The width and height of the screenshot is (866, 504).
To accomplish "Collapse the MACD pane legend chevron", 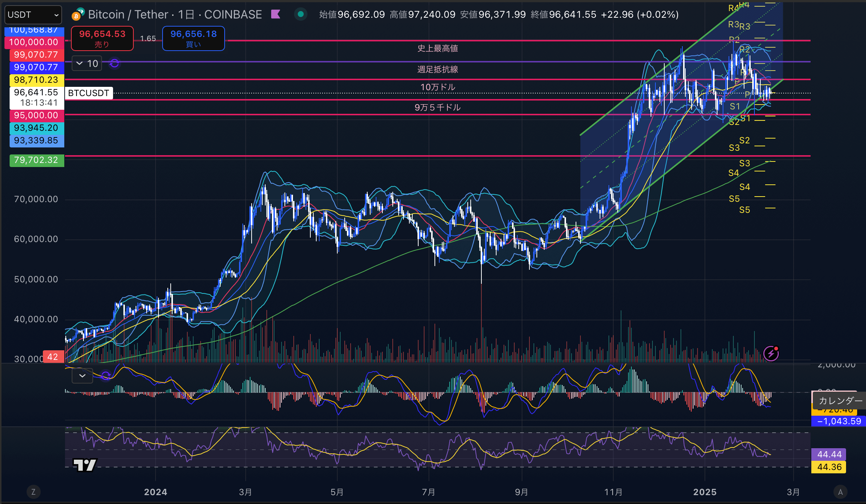I will (82, 376).
